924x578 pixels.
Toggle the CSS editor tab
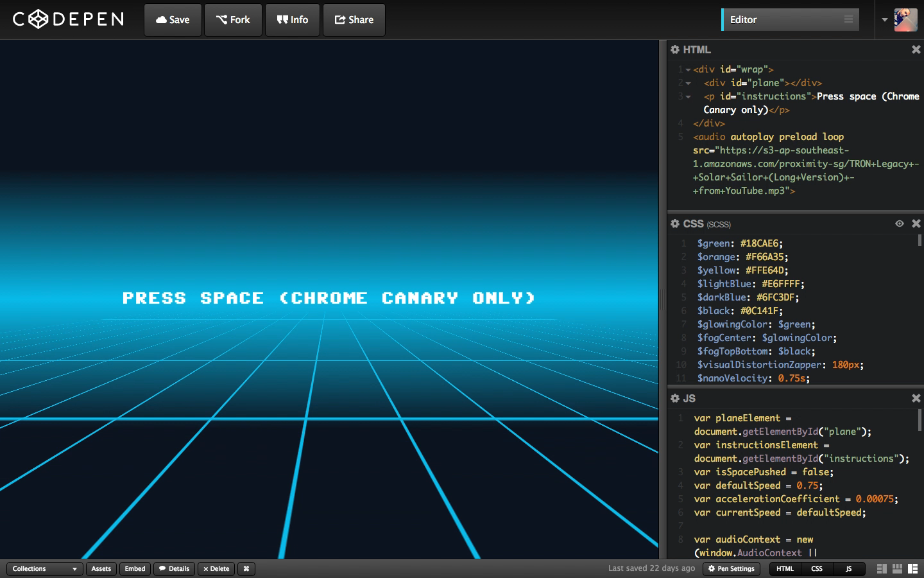pos(817,568)
